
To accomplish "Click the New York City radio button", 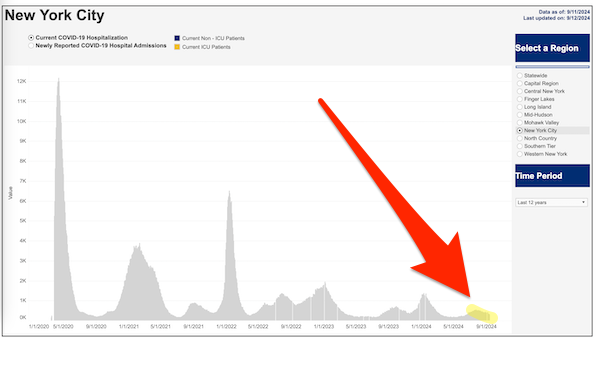I will tap(520, 130).
